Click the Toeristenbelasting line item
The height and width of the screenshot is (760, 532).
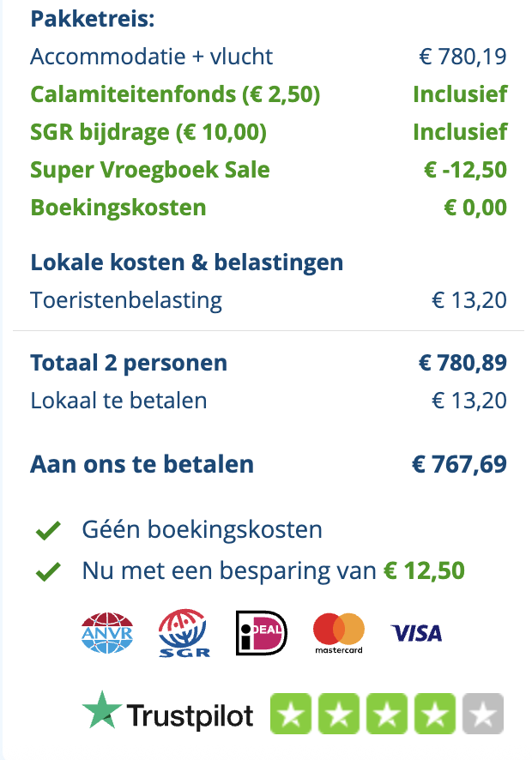pyautogui.click(x=126, y=300)
